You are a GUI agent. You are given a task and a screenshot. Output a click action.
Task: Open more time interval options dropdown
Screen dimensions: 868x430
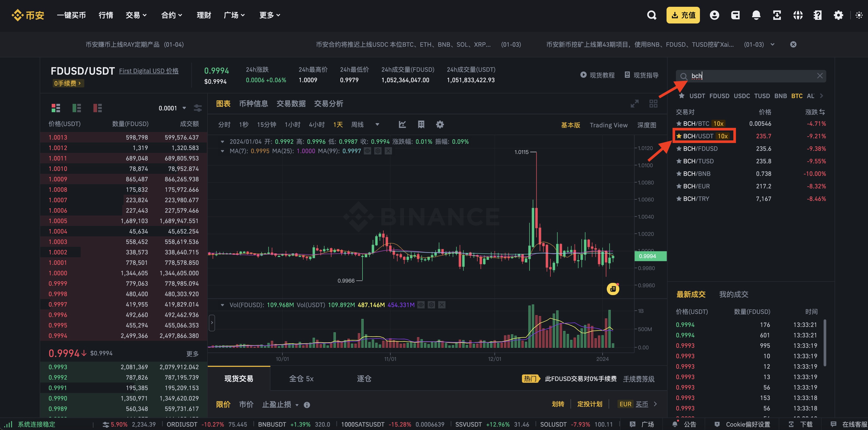coord(377,125)
